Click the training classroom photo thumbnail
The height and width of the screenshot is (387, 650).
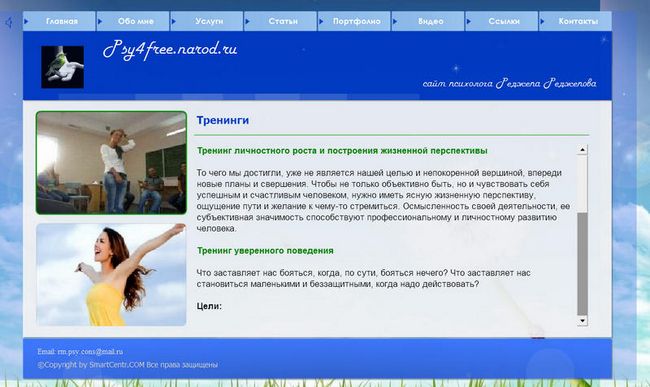[111, 162]
